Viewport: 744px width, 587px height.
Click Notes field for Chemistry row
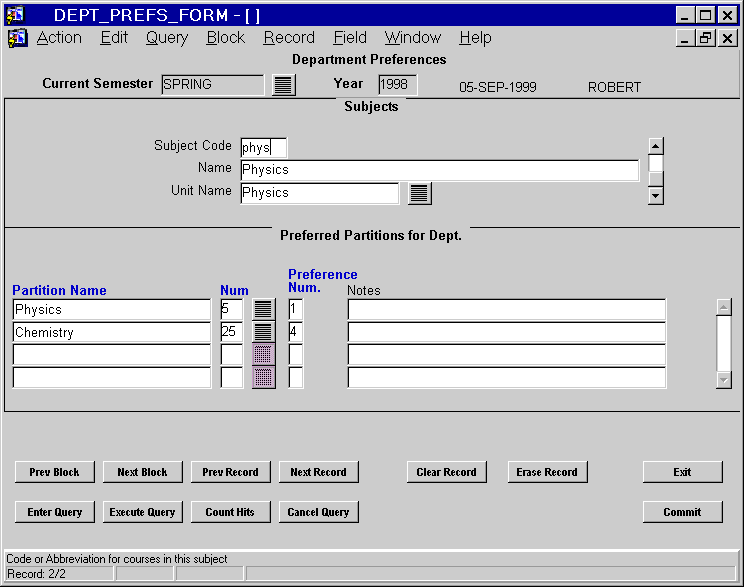(506, 332)
